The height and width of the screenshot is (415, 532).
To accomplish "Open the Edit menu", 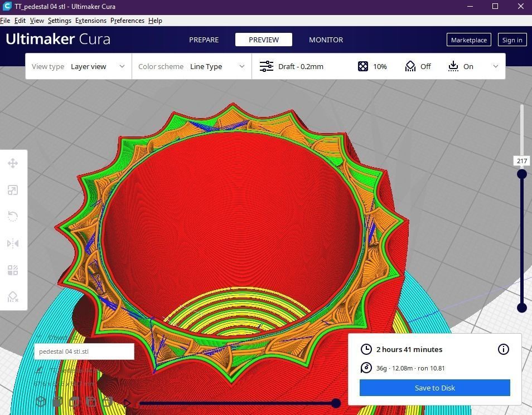I will click(x=20, y=21).
